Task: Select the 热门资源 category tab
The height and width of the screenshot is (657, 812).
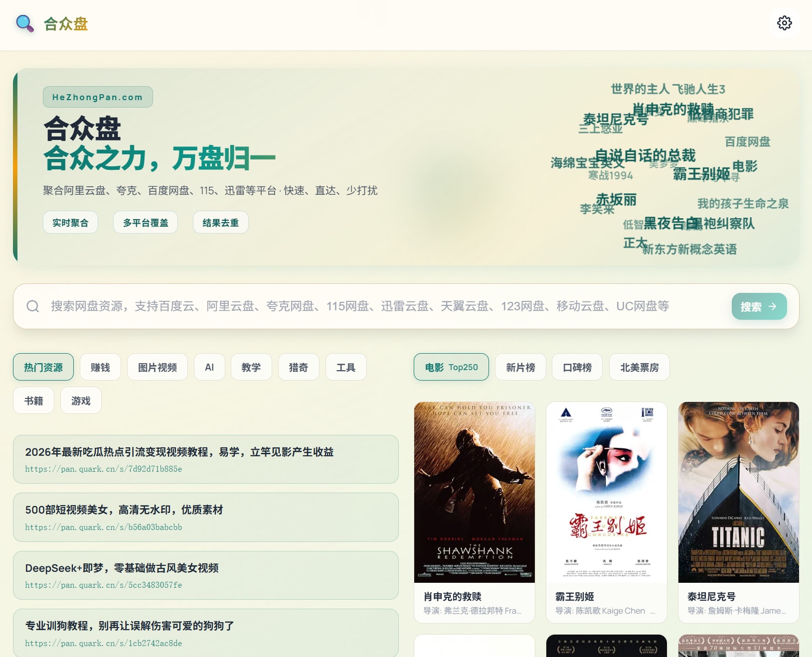Action: click(43, 367)
